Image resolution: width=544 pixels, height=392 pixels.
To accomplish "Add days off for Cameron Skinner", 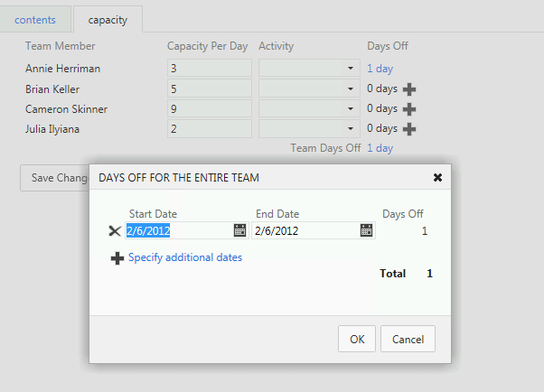I will pyautogui.click(x=409, y=108).
